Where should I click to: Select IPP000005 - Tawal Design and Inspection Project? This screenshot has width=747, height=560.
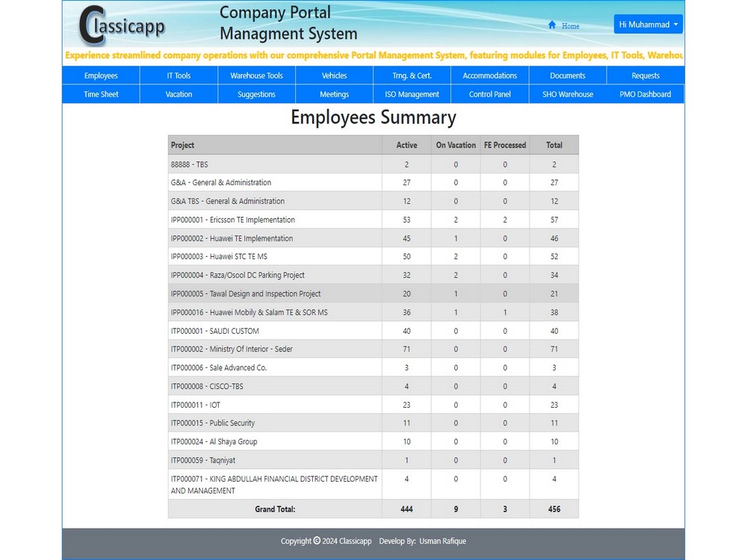373,293
